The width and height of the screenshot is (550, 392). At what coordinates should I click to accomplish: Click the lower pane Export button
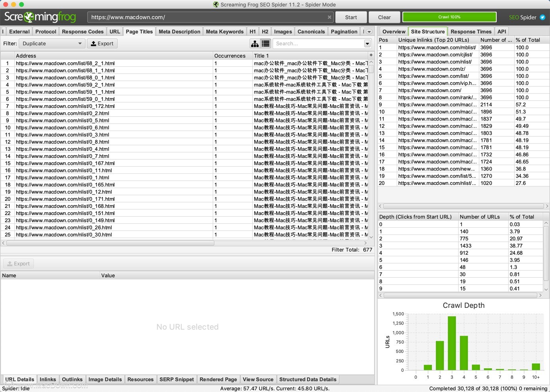(19, 263)
